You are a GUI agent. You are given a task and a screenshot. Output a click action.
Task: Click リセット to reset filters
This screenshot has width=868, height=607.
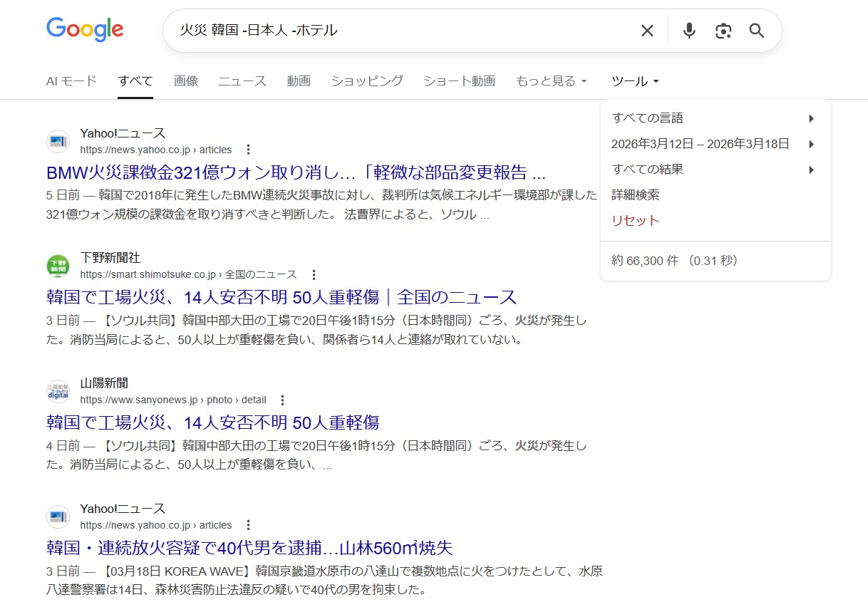(636, 221)
